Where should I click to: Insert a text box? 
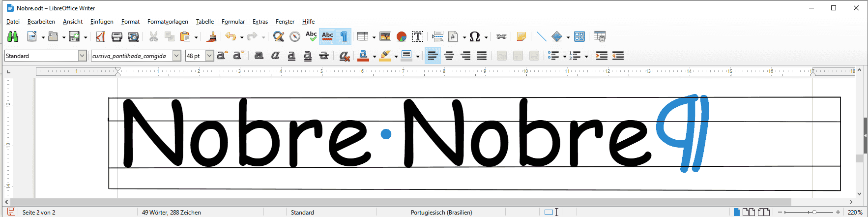418,36
